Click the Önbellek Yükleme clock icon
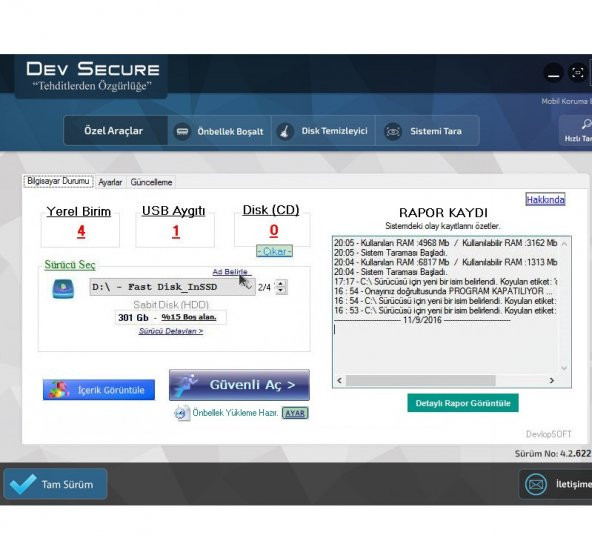 pyautogui.click(x=182, y=413)
